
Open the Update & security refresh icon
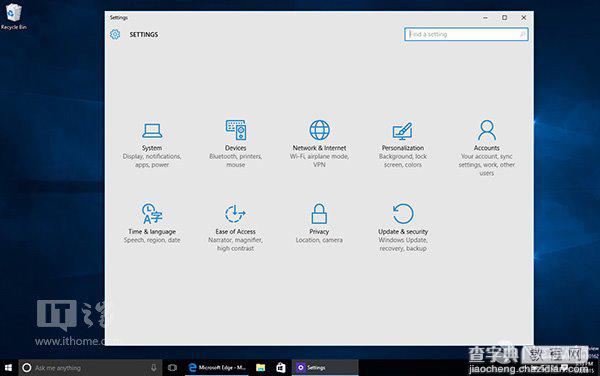[x=403, y=213]
